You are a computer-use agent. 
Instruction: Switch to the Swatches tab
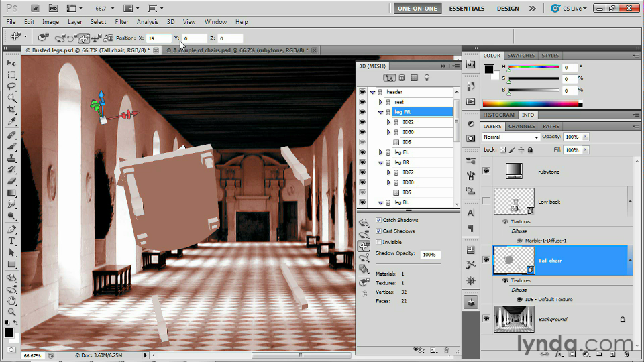tap(521, 56)
